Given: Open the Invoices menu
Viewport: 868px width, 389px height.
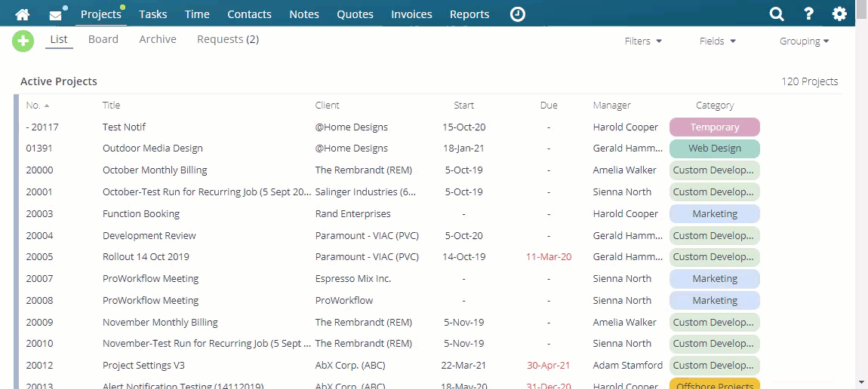Looking at the screenshot, I should pos(411,14).
